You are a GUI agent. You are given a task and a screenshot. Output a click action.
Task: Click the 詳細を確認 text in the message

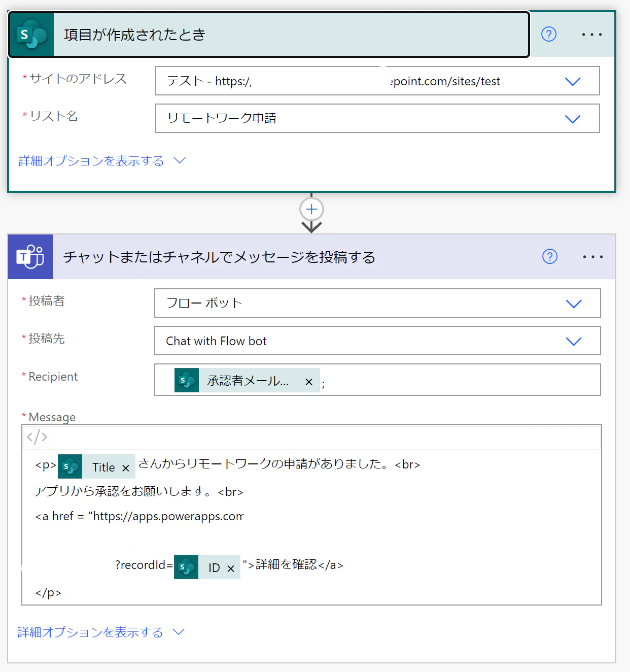pos(286,564)
